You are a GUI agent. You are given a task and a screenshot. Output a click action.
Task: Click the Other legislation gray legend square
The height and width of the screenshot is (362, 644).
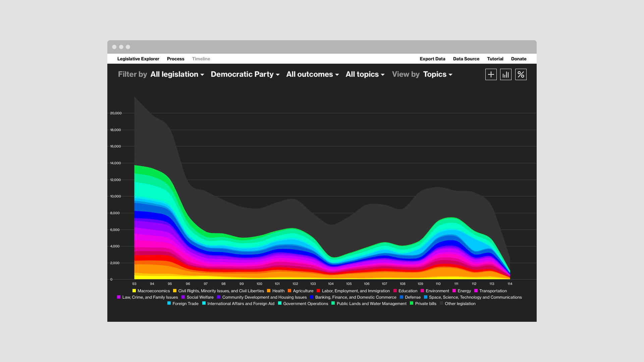point(441,303)
